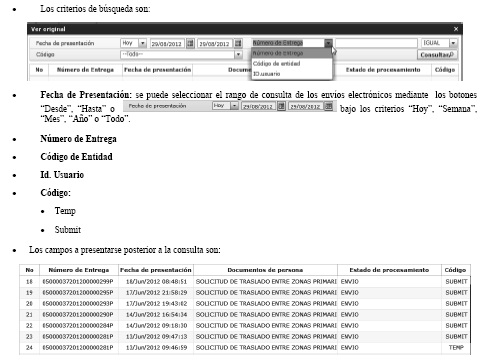Click the second calendar icon in the inline paragraph image
The image size is (482, 361).
tap(329, 106)
